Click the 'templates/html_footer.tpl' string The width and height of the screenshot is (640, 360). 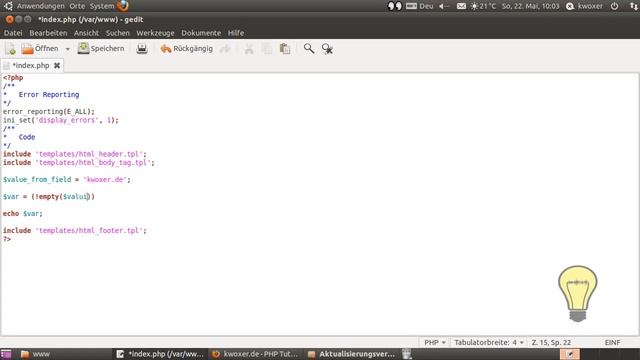tap(89, 231)
